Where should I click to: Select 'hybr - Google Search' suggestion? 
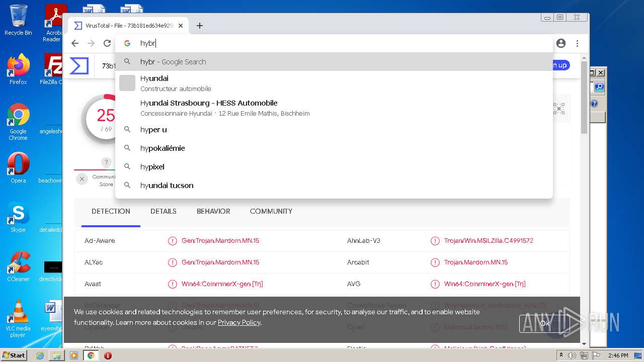click(334, 62)
